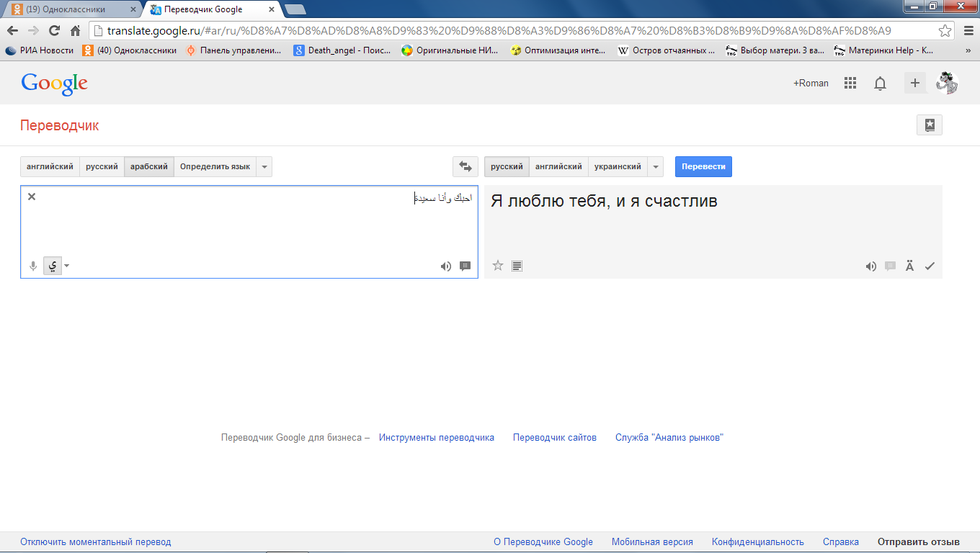Close the Переводчик Google tab
Screen dimensions: 980x553
(272, 9)
